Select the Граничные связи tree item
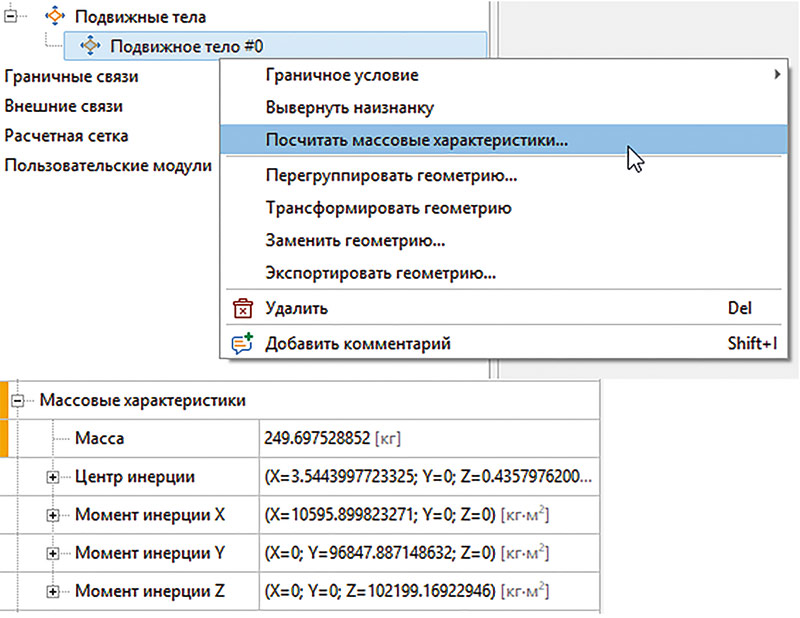 coord(71,77)
